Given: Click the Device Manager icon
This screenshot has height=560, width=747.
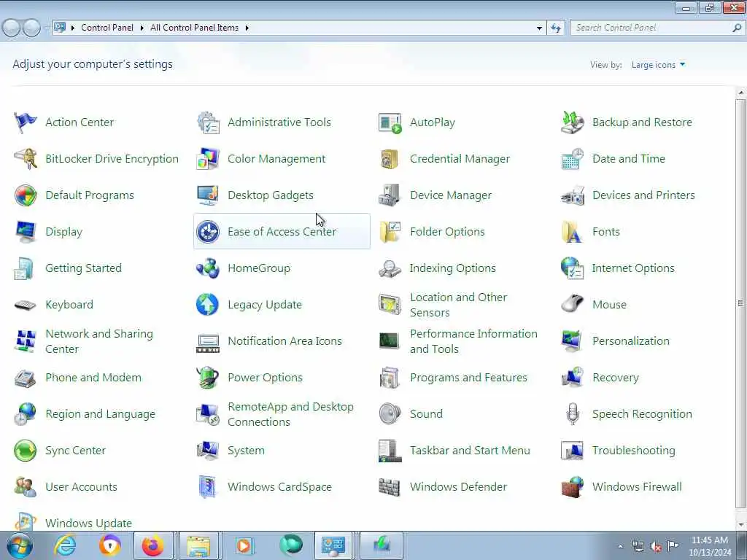Looking at the screenshot, I should click(390, 195).
